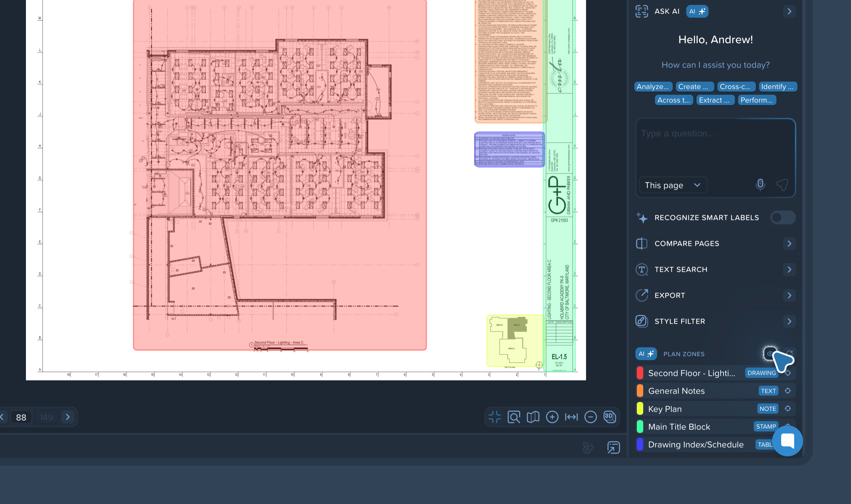Toggle Recognize Smart Labels switch
This screenshot has width=851, height=504.
coord(782,217)
